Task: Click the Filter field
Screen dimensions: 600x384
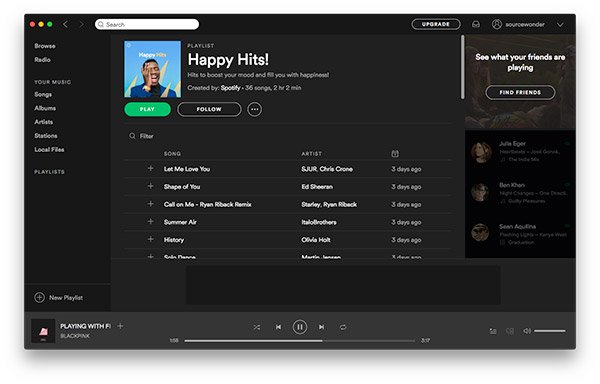Action: [142, 136]
